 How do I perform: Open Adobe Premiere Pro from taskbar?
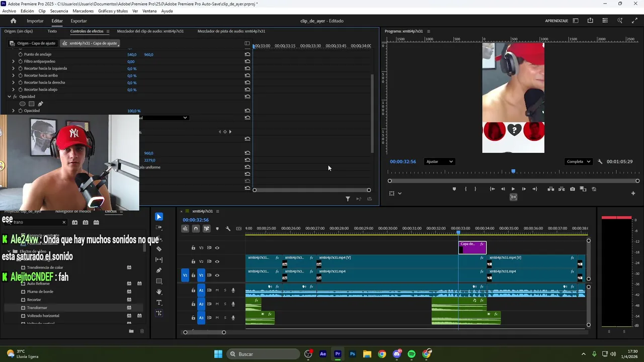[338, 354]
